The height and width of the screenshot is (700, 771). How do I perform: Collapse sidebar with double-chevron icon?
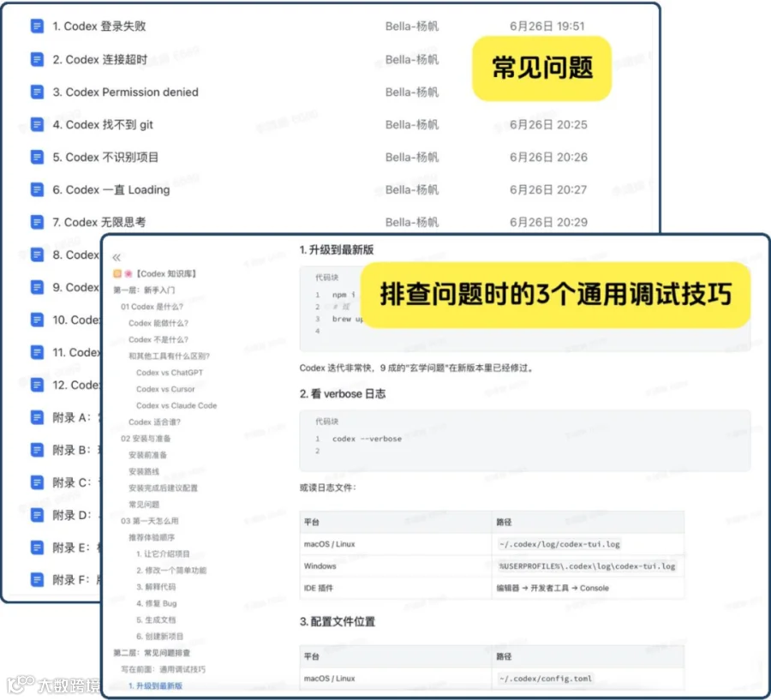click(117, 257)
